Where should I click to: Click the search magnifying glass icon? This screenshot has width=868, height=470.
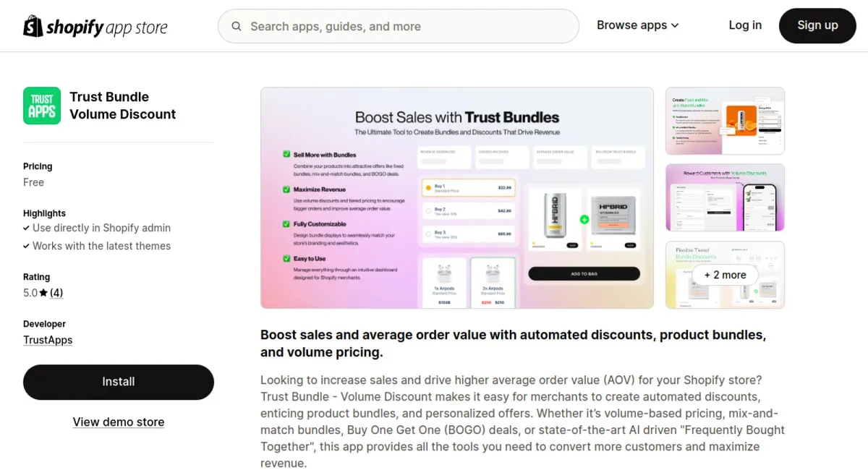point(237,25)
